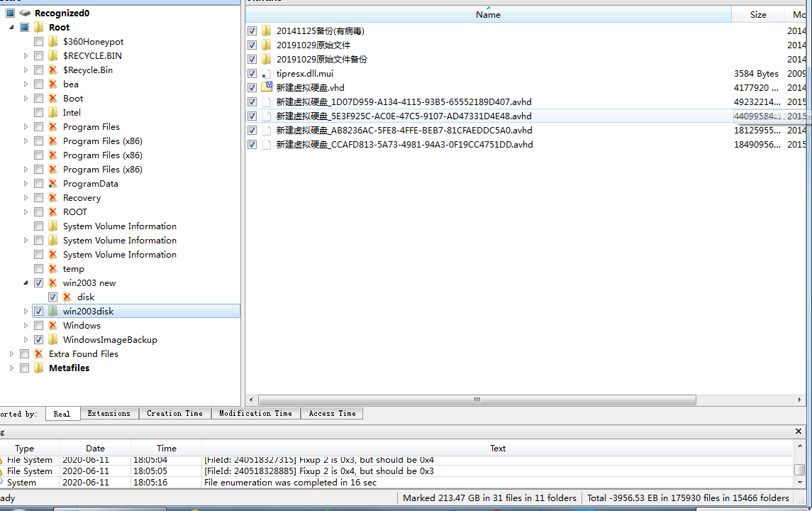The image size is (812, 511).
Task: Uncheck the 20191029原始文件 folder checkbox
Action: point(252,45)
